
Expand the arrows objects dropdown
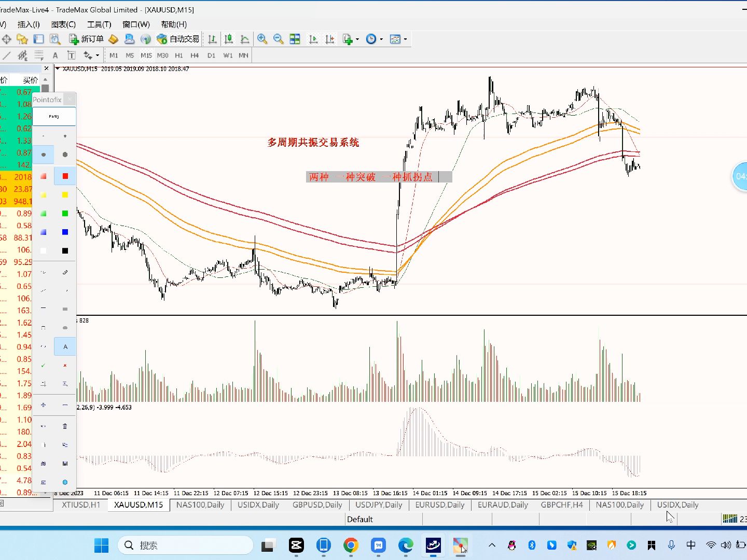(x=97, y=55)
